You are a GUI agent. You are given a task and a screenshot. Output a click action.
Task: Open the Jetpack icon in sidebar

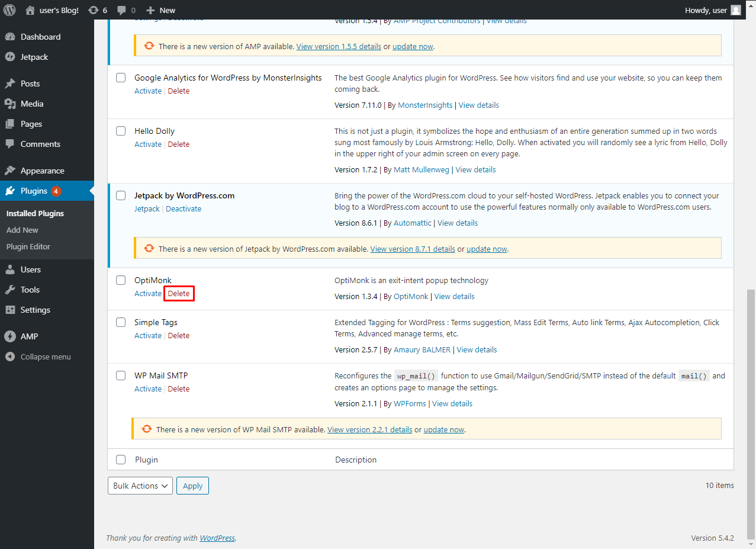pyautogui.click(x=10, y=57)
